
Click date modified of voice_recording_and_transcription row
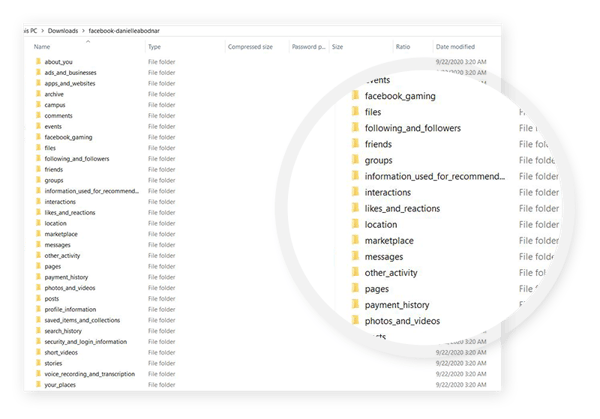pos(461,373)
